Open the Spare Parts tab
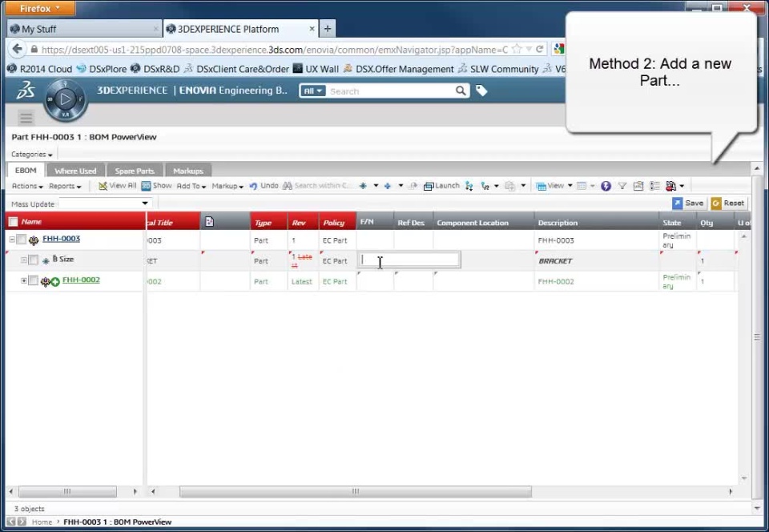This screenshot has height=532, width=769. (x=135, y=171)
